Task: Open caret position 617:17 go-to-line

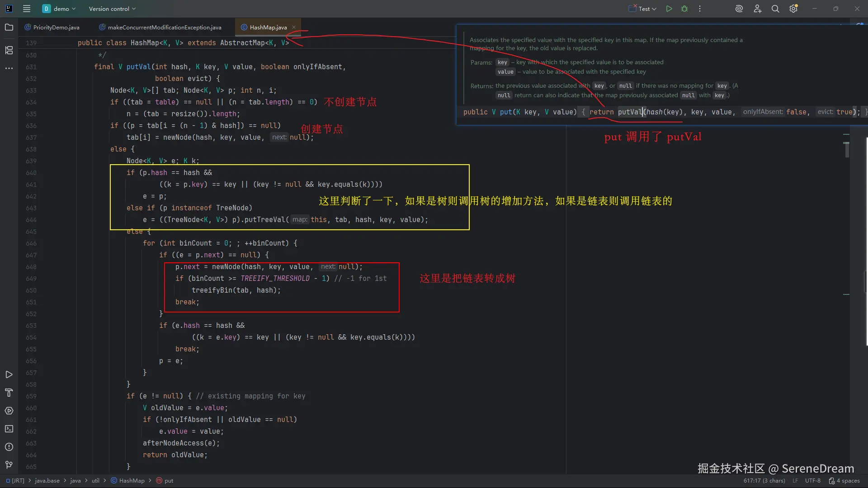Action: 764,481
